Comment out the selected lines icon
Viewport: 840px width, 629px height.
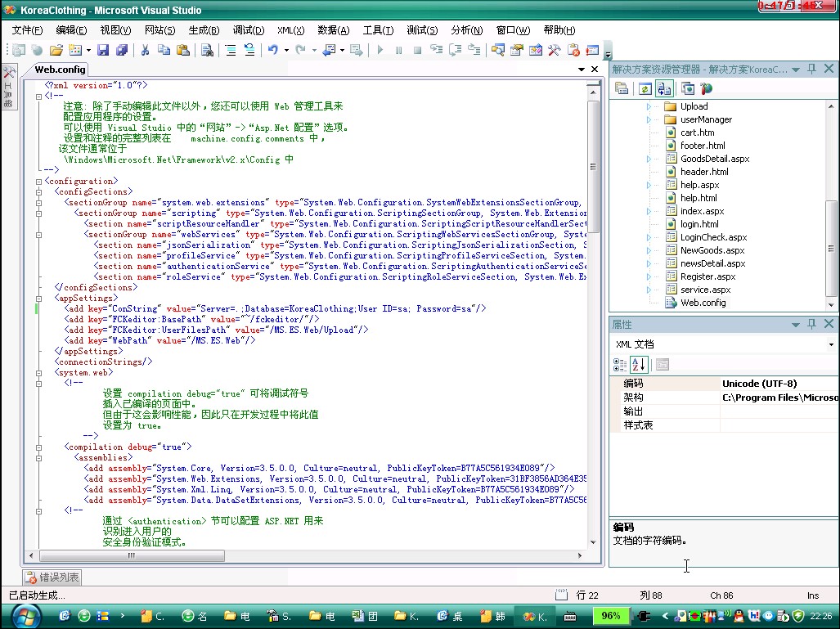click(231, 51)
